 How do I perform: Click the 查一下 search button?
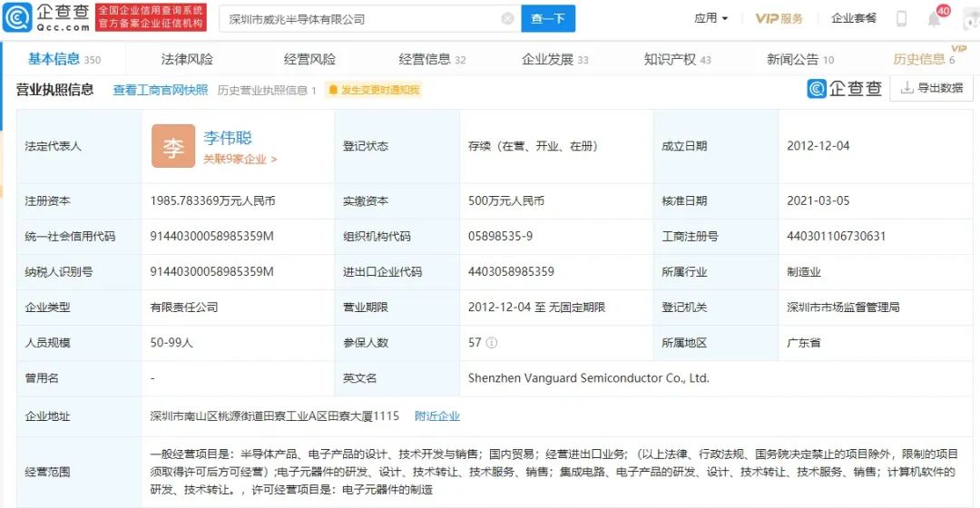coord(548,19)
